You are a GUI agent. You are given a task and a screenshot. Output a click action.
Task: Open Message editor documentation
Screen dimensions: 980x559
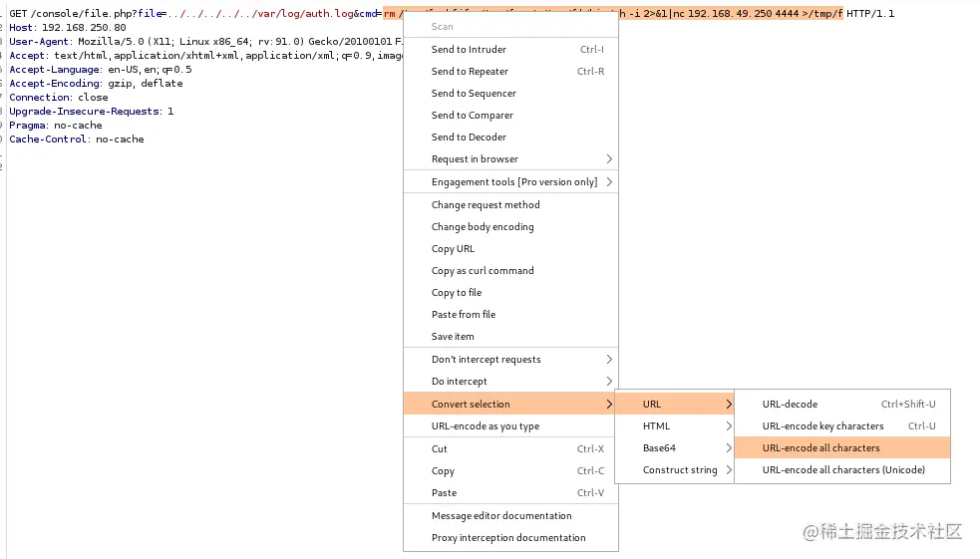pos(510,516)
